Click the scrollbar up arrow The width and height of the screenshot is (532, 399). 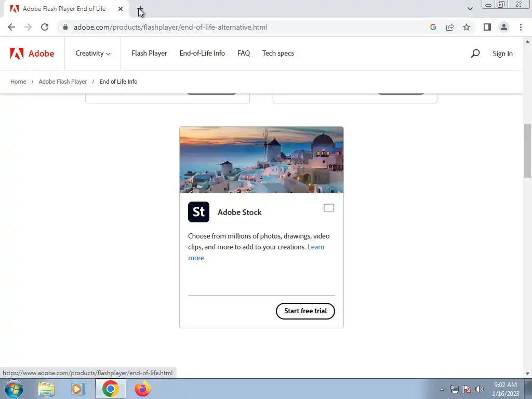point(527,42)
